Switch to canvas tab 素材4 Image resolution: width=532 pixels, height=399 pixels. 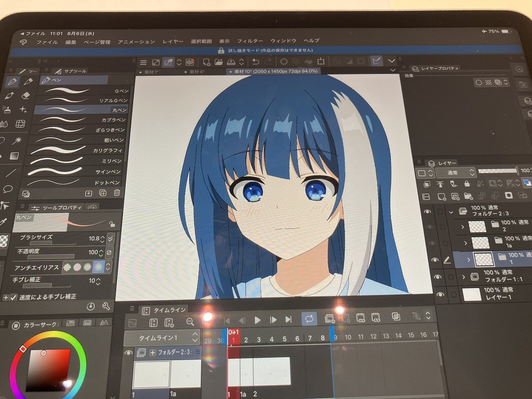196,71
